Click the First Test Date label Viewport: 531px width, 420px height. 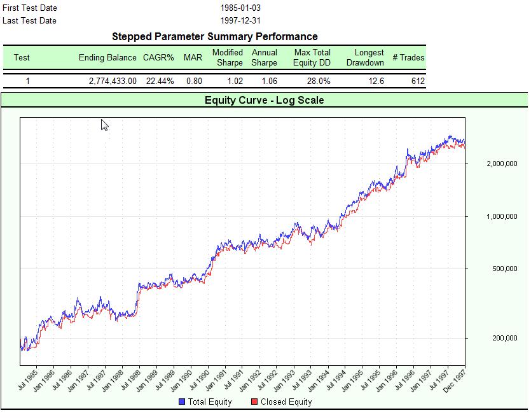click(x=29, y=8)
